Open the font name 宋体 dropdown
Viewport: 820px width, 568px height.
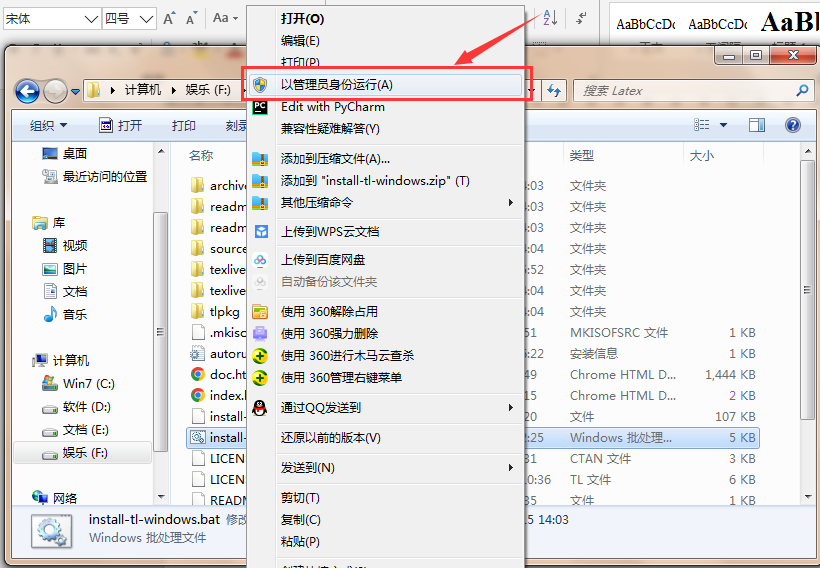point(91,19)
